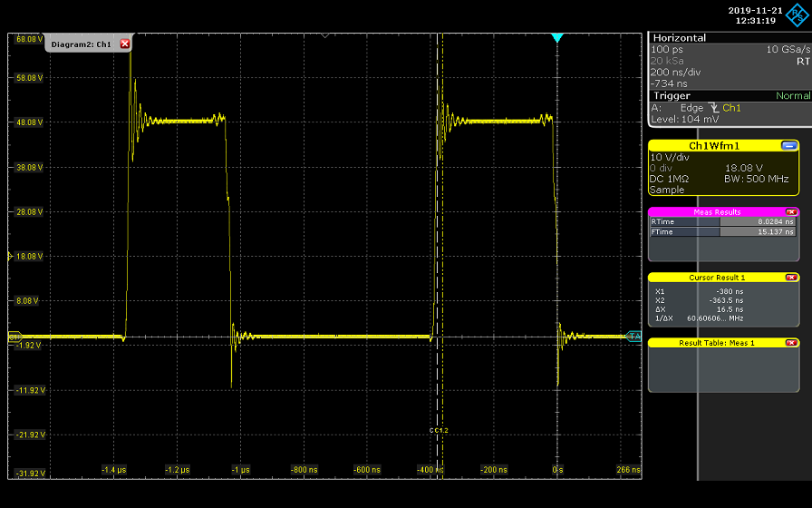
Task: Click the falling edge trigger slope icon
Action: [x=713, y=108]
